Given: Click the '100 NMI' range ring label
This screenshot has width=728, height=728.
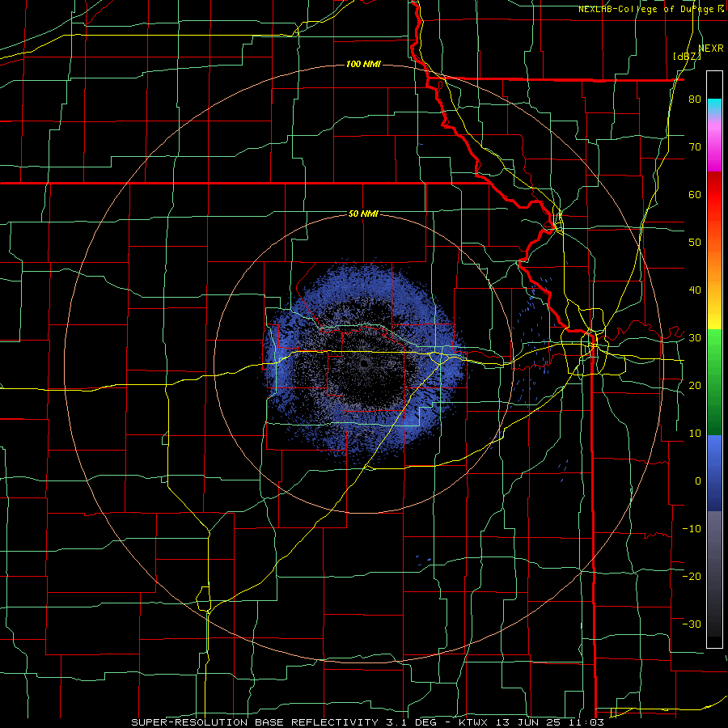Looking at the screenshot, I should click(363, 64).
